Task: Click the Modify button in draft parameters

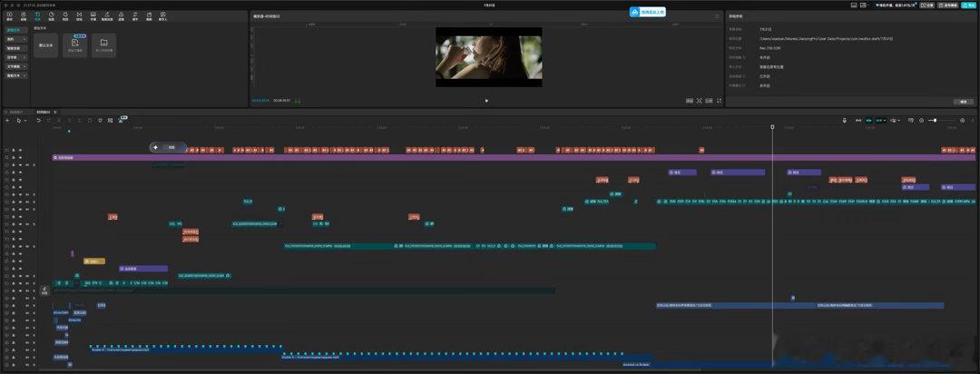Action: coord(963,102)
